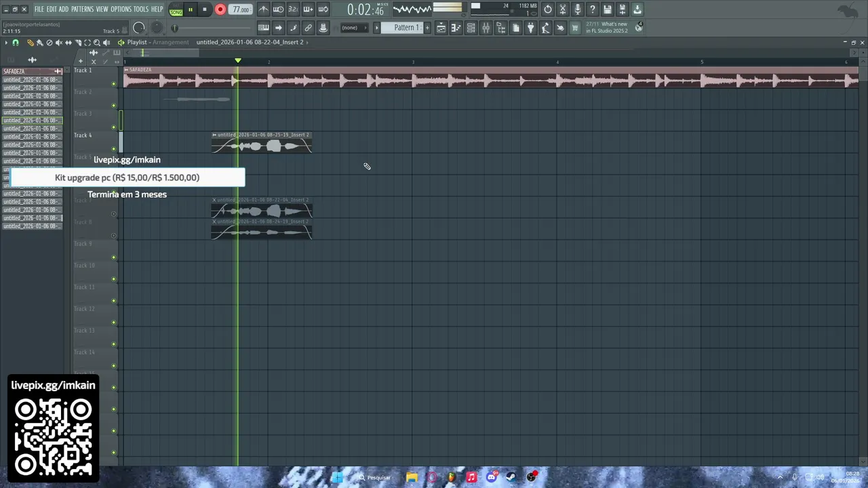The width and height of the screenshot is (868, 488).
Task: Pause playback with the pause button
Action: (191, 9)
